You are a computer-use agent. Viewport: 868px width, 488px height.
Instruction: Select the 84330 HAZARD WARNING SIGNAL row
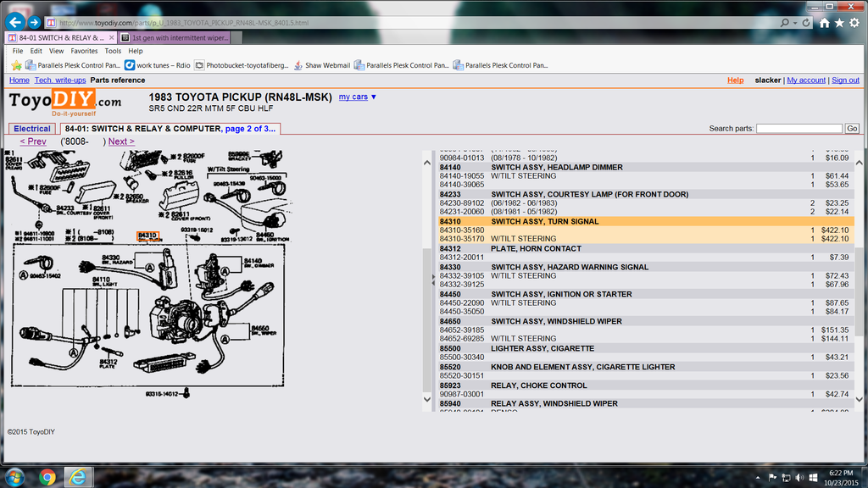click(x=645, y=267)
